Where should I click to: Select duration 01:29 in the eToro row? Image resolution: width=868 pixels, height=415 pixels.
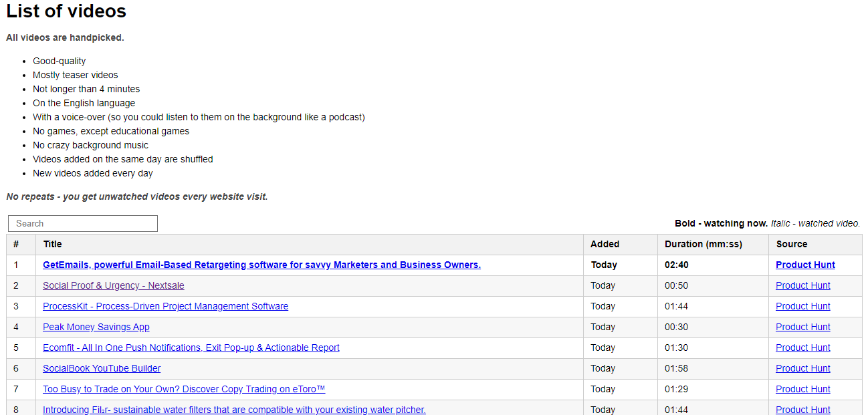coord(676,389)
